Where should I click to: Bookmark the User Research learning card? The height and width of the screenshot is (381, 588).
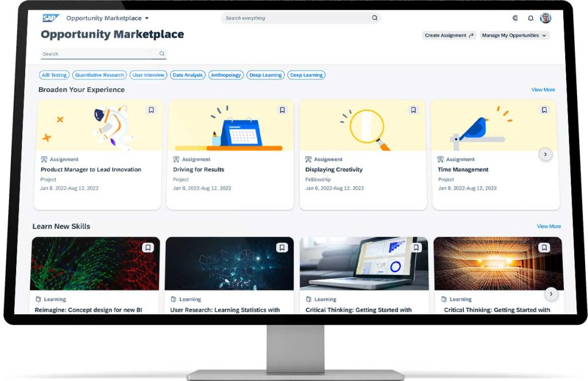click(x=282, y=248)
